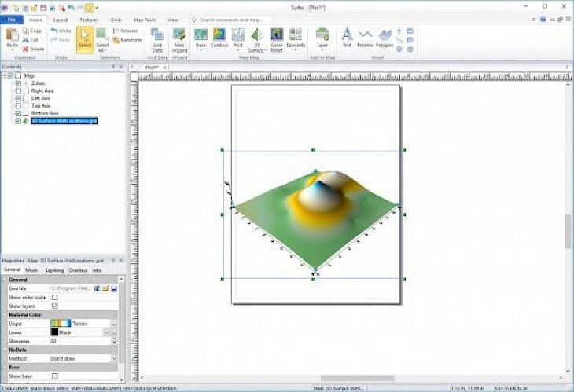574x392 pixels.
Task: Enable the Right Axis checkbox
Action: click(18, 90)
